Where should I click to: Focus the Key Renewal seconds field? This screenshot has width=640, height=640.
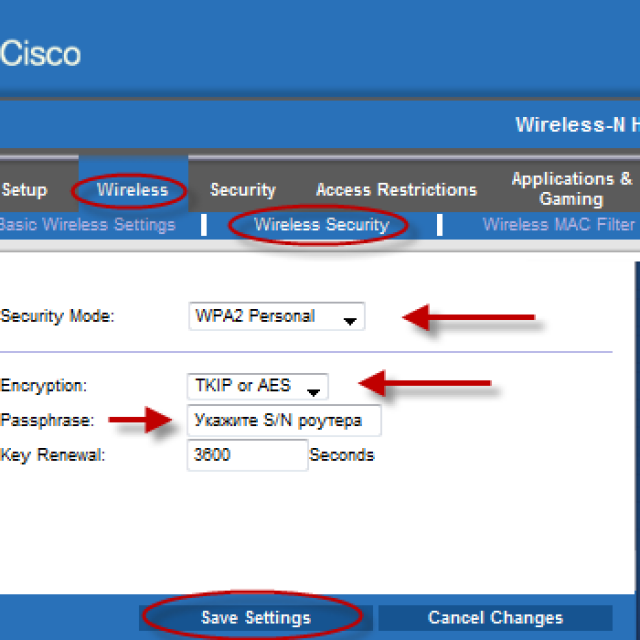(x=247, y=455)
